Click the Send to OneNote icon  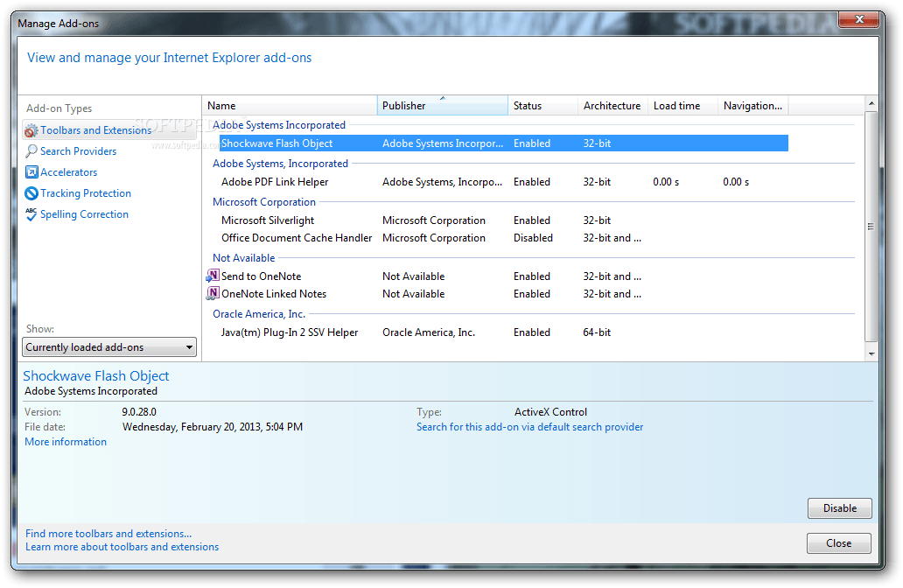[x=213, y=275]
